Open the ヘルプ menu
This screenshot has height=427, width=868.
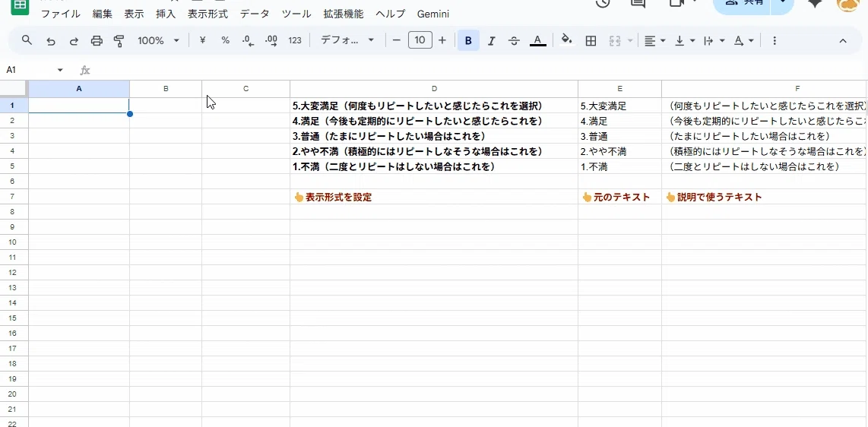coord(390,14)
